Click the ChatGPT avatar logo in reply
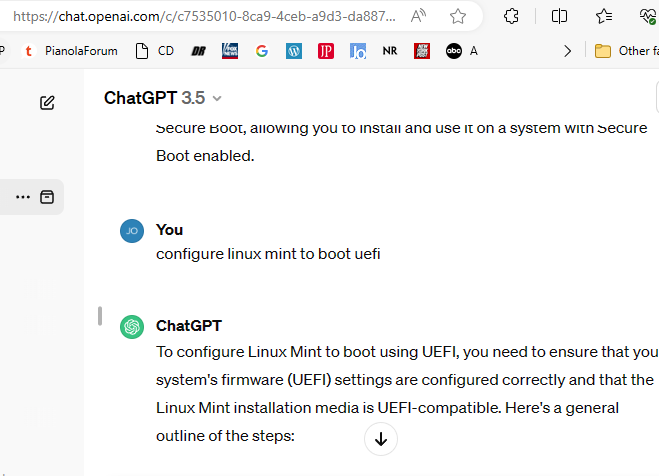This screenshot has height=476, width=659. click(132, 327)
